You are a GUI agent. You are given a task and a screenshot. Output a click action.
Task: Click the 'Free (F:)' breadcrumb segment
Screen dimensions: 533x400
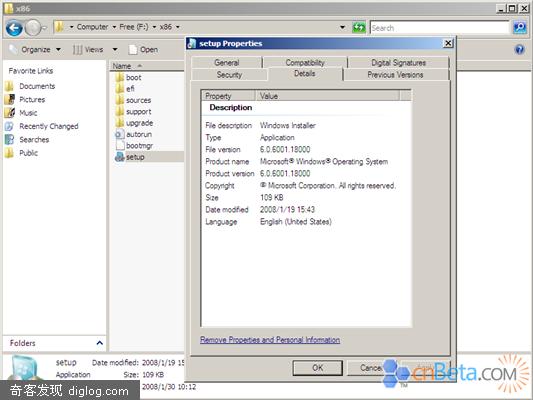click(134, 27)
